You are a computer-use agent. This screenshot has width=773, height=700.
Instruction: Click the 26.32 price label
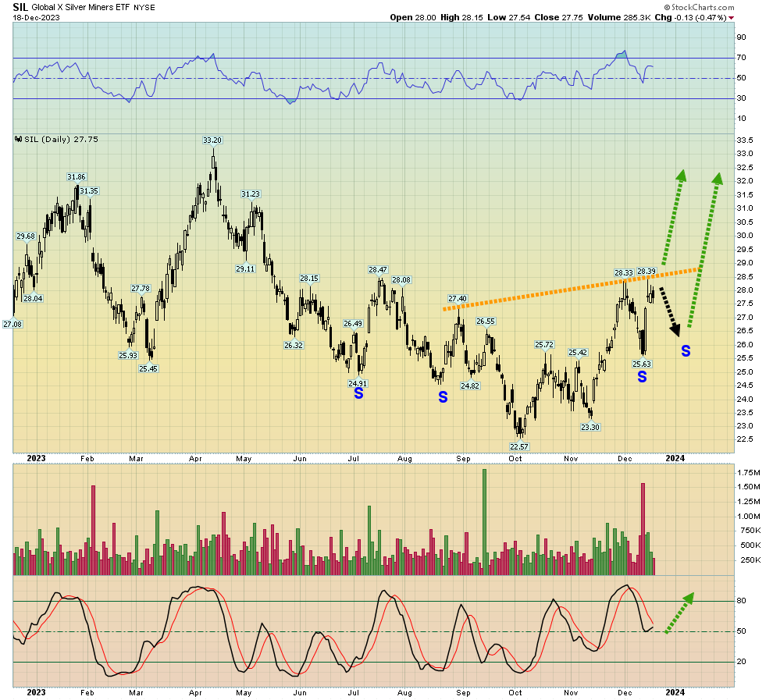coord(294,346)
